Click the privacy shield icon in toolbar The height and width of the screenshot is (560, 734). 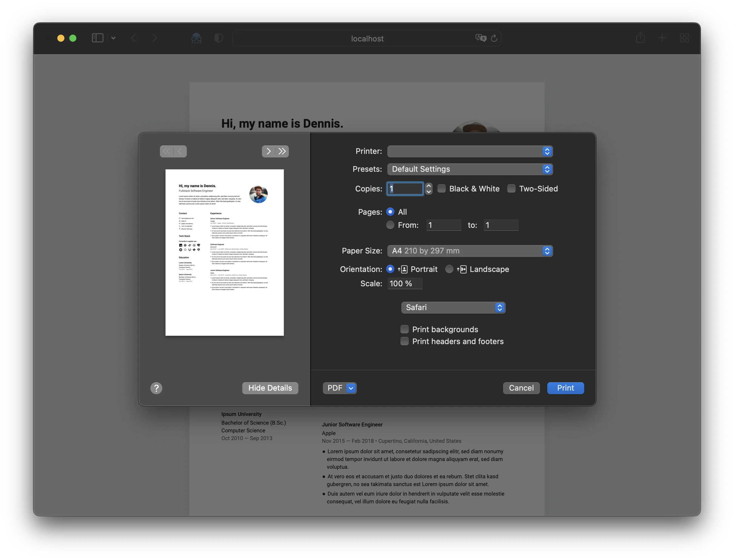click(218, 38)
